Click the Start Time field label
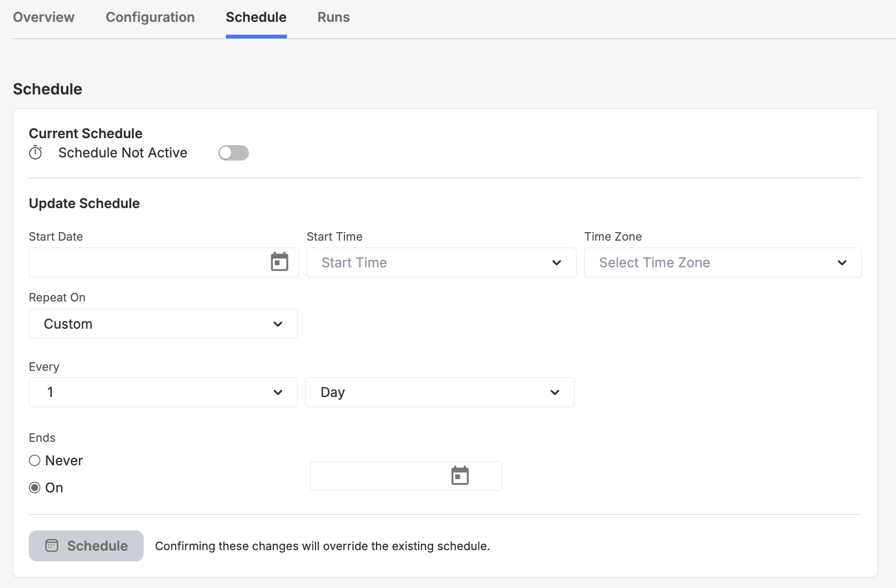Screen dimensions: 896x588 [334, 236]
